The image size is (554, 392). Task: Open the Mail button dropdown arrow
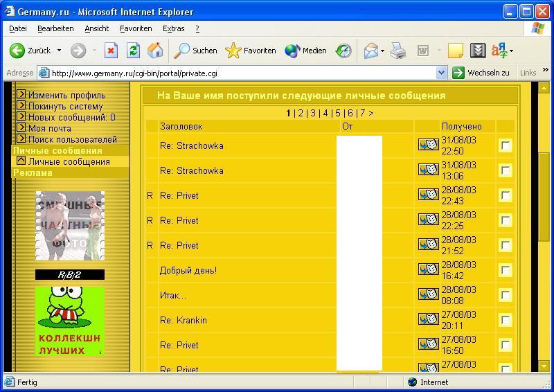(x=382, y=51)
